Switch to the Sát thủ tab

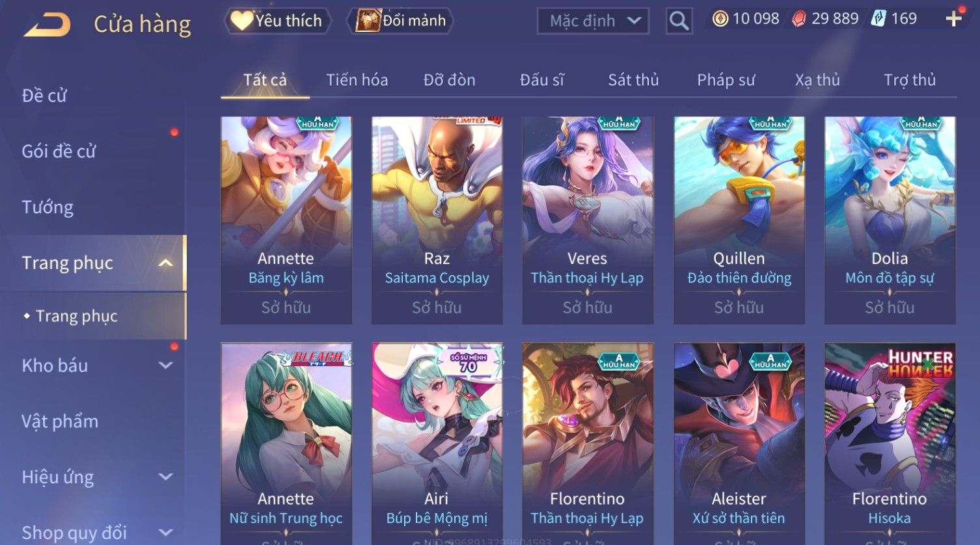pyautogui.click(x=633, y=80)
